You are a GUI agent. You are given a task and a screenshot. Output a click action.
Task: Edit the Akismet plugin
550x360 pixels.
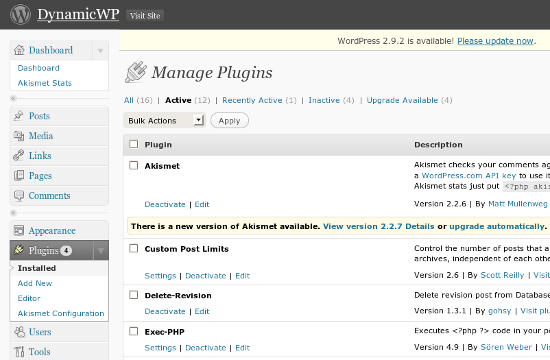[202, 205]
